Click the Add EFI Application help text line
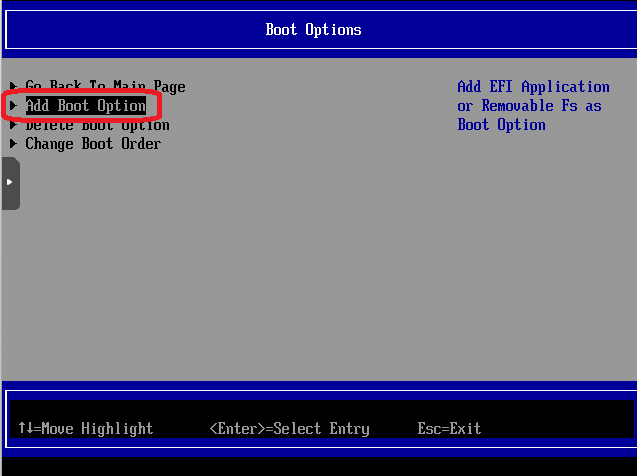Image resolution: width=637 pixels, height=476 pixels. click(533, 87)
